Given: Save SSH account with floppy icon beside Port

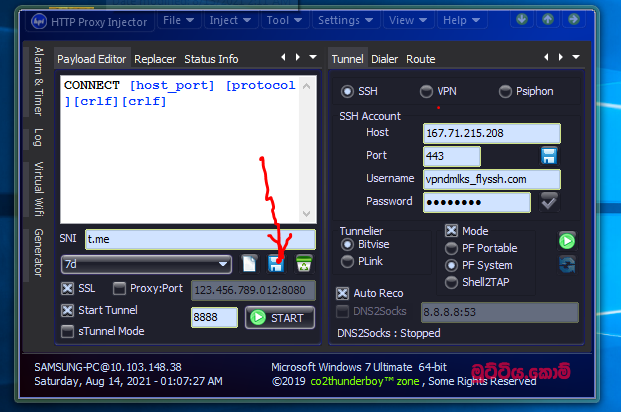Looking at the screenshot, I should click(549, 156).
